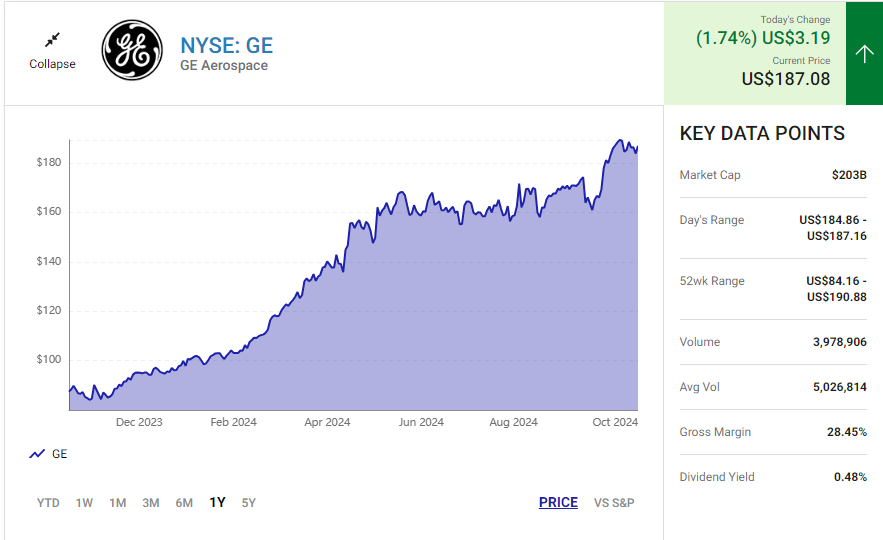Click the Gross Margin value 28.45%

click(846, 432)
